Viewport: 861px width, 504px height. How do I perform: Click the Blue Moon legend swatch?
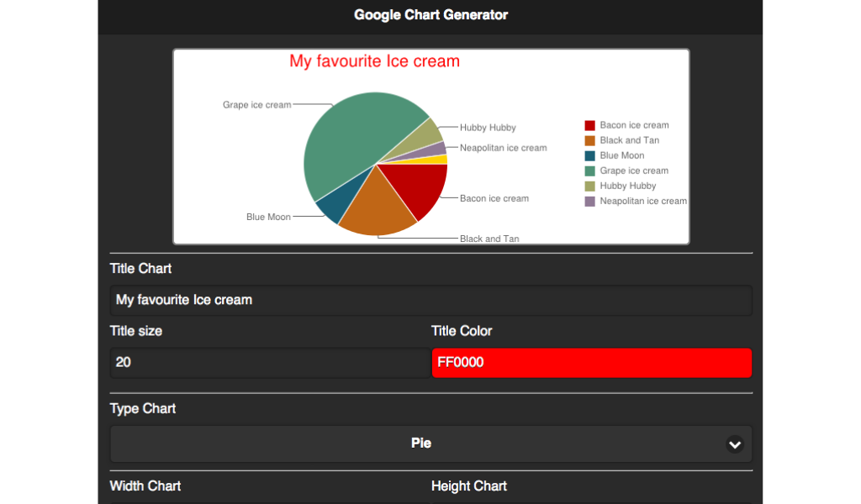pyautogui.click(x=589, y=155)
